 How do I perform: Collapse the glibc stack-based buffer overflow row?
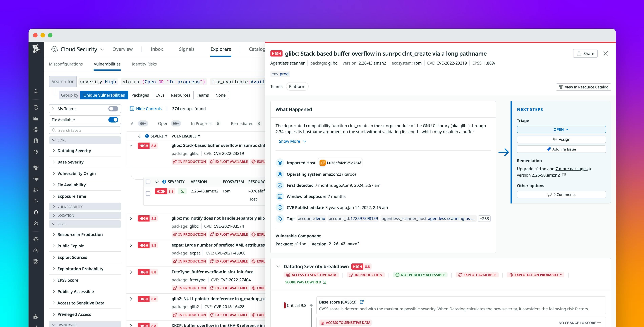[x=131, y=146]
